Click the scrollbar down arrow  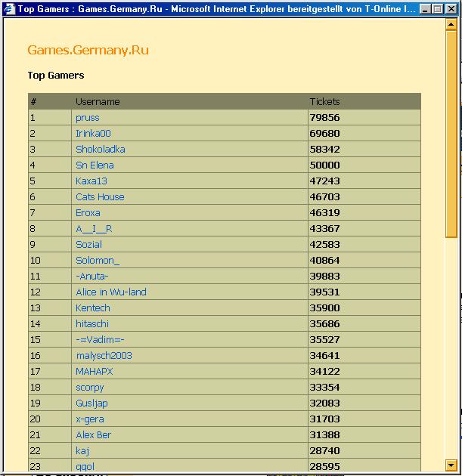point(451,465)
